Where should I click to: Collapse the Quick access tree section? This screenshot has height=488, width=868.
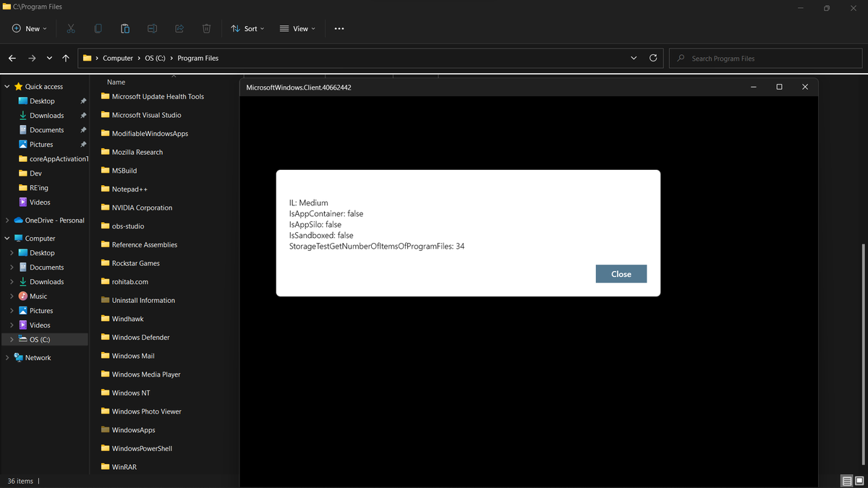click(7, 87)
